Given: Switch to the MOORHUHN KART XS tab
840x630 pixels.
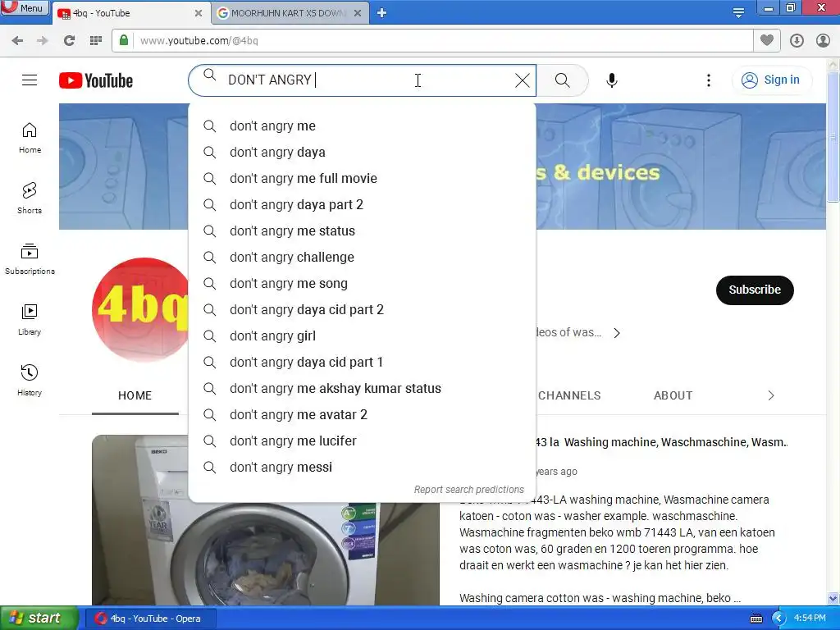Looking at the screenshot, I should [290, 13].
